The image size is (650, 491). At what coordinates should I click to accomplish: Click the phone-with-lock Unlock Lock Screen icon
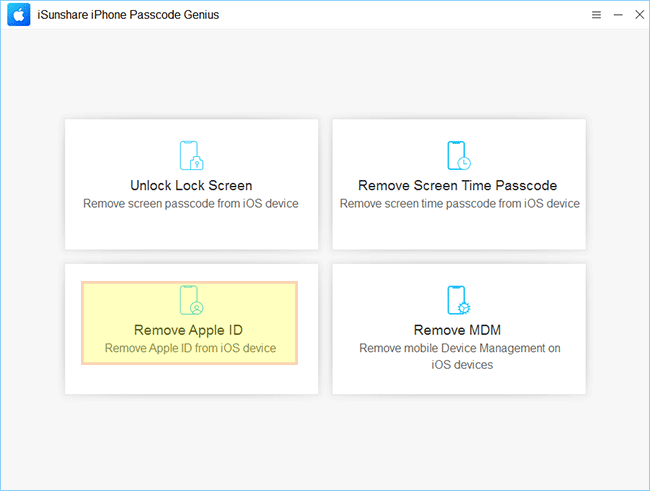click(x=192, y=156)
